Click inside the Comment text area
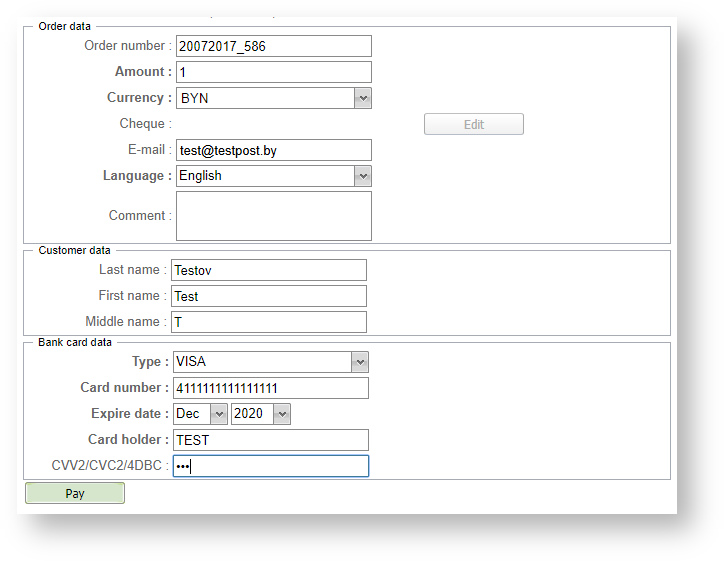725x562 pixels. (x=273, y=216)
